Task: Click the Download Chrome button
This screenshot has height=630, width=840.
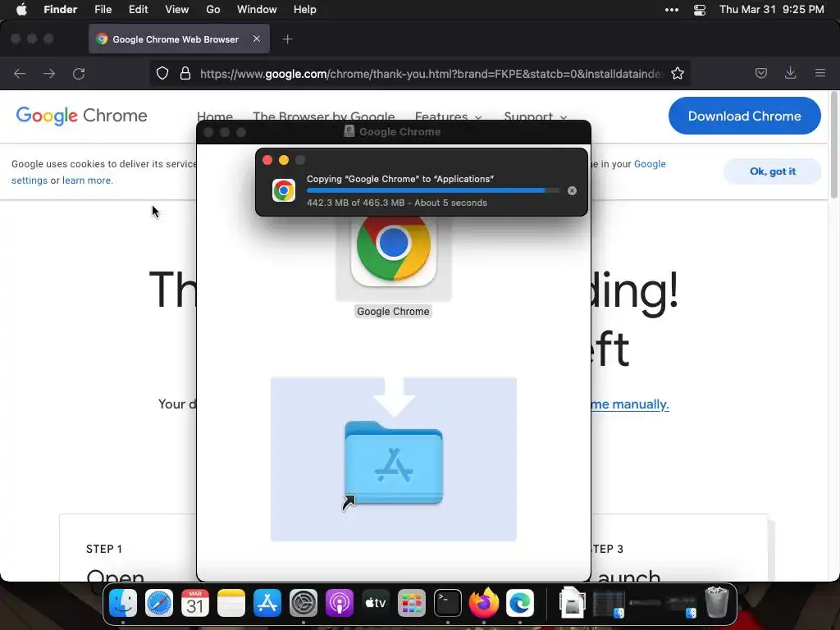Action: 744,116
